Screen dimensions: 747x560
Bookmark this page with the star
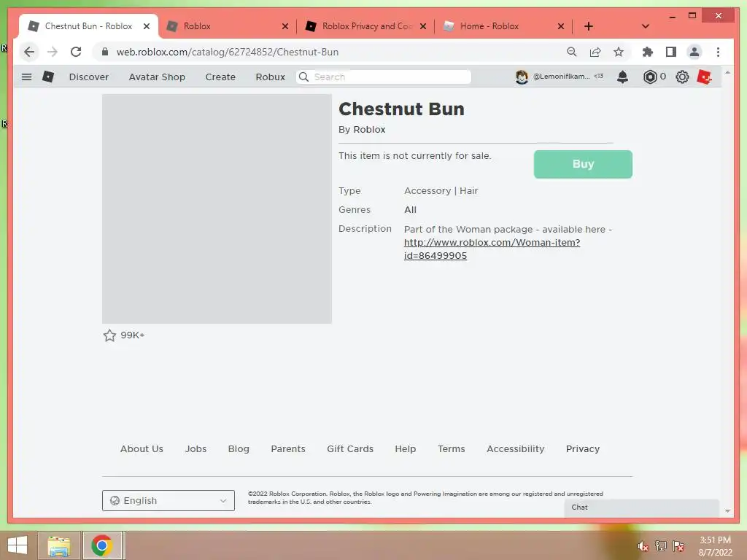click(619, 52)
